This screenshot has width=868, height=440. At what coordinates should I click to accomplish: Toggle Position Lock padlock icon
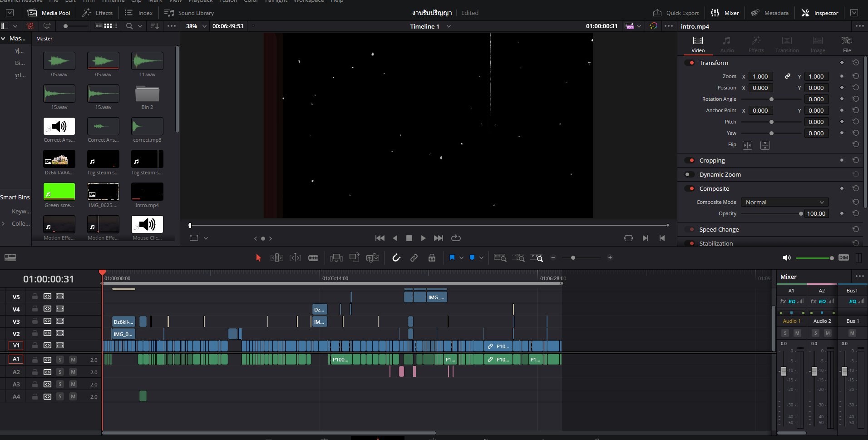(432, 258)
